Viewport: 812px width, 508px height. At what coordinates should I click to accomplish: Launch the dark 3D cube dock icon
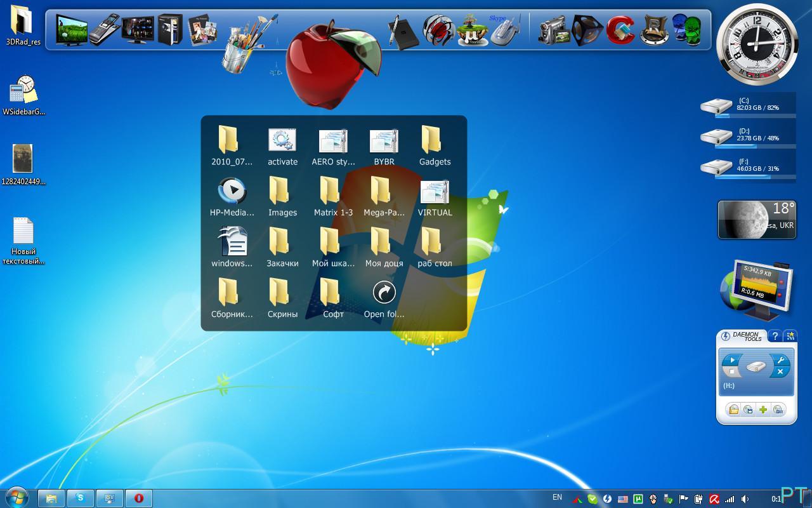pos(587,29)
